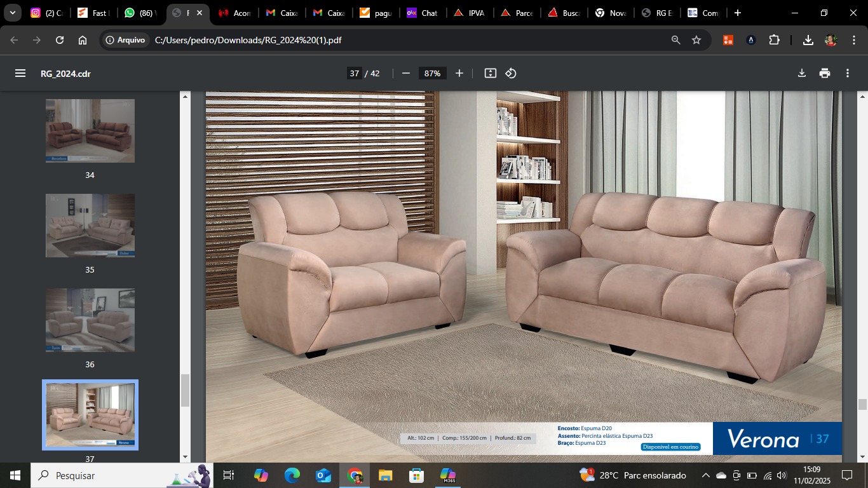Print the PDF document
The image size is (868, 488).
[x=825, y=73]
